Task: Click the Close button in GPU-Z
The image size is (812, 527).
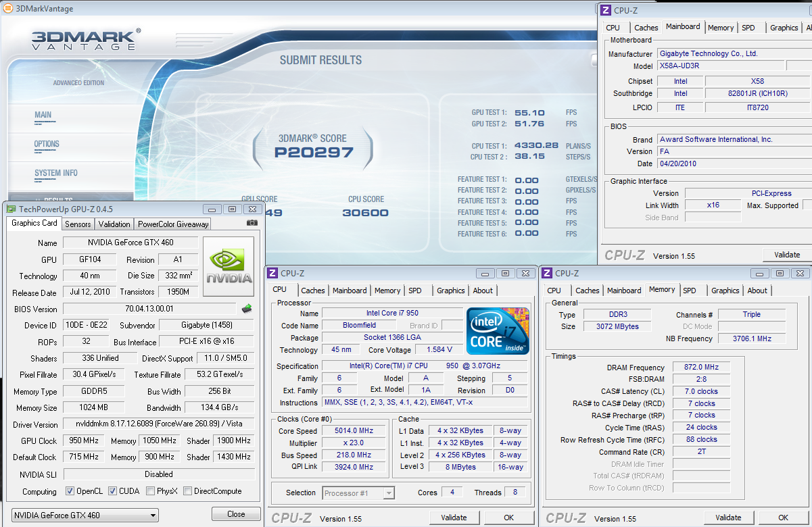Action: point(236,514)
